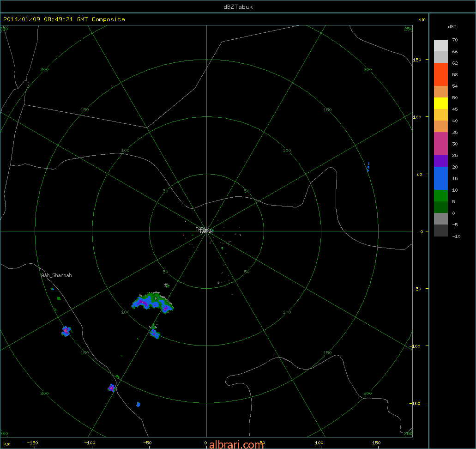
Task: Click the radar center crosshair at Tabuk
Action: tap(206, 231)
